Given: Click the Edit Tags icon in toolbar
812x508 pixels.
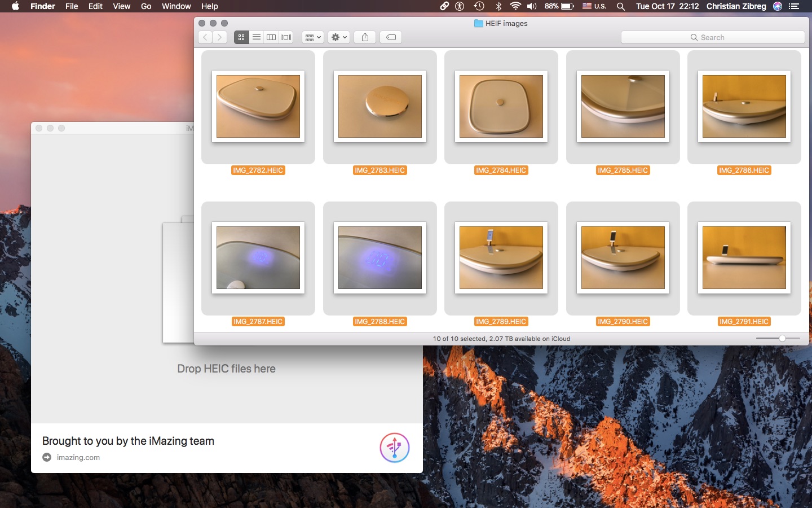Looking at the screenshot, I should [391, 37].
